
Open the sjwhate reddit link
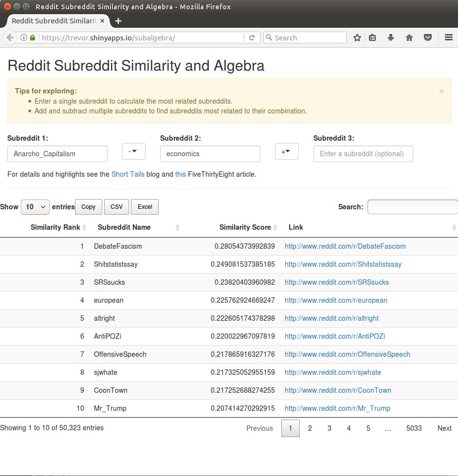pos(332,372)
